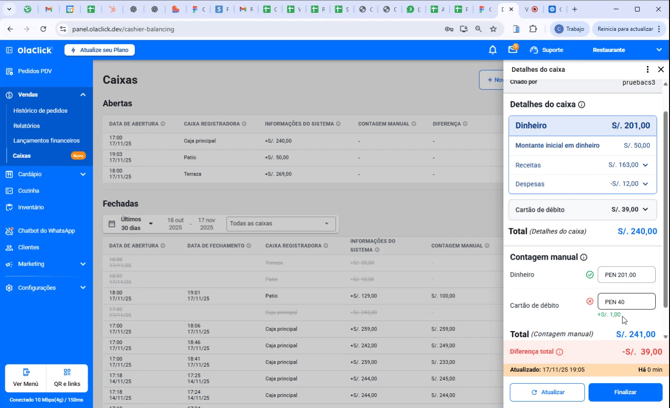
Task: Go back with the browser back arrow
Action: [10, 29]
